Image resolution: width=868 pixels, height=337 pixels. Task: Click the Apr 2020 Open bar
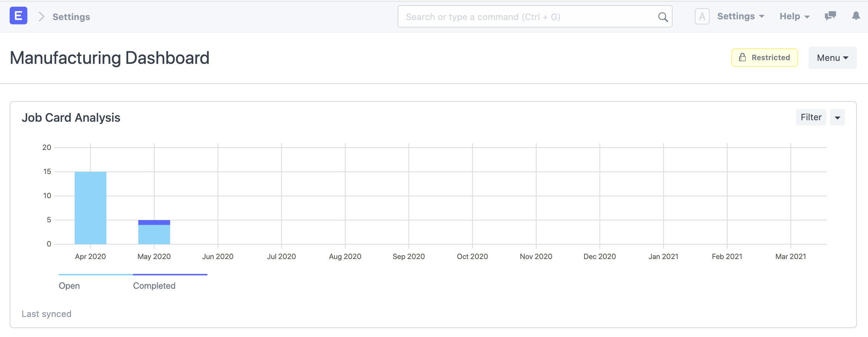90,208
